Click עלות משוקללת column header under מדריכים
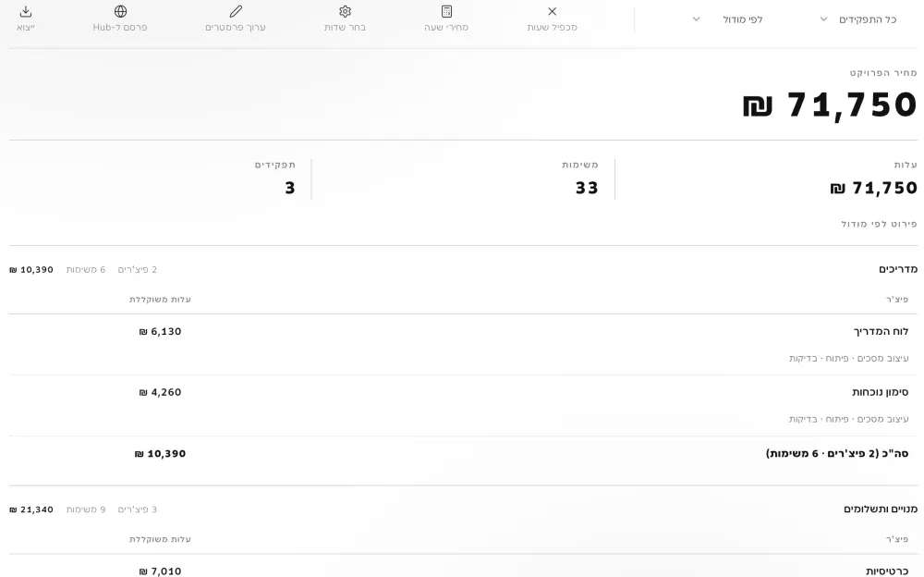The width and height of the screenshot is (924, 577). click(x=160, y=300)
